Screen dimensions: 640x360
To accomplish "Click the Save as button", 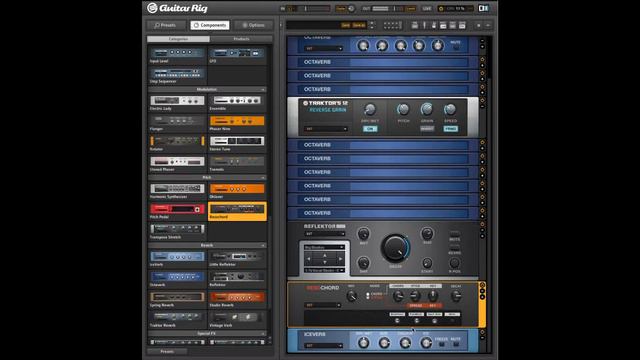I will pyautogui.click(x=359, y=25).
